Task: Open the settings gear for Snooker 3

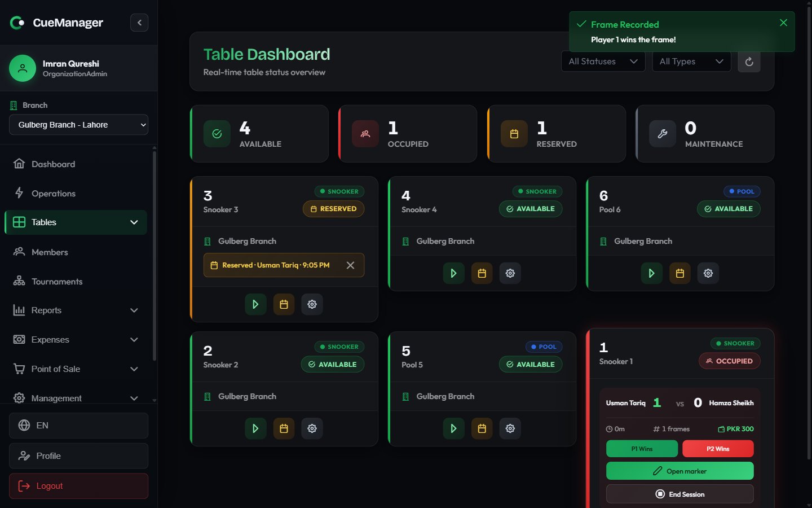Action: tap(312, 304)
